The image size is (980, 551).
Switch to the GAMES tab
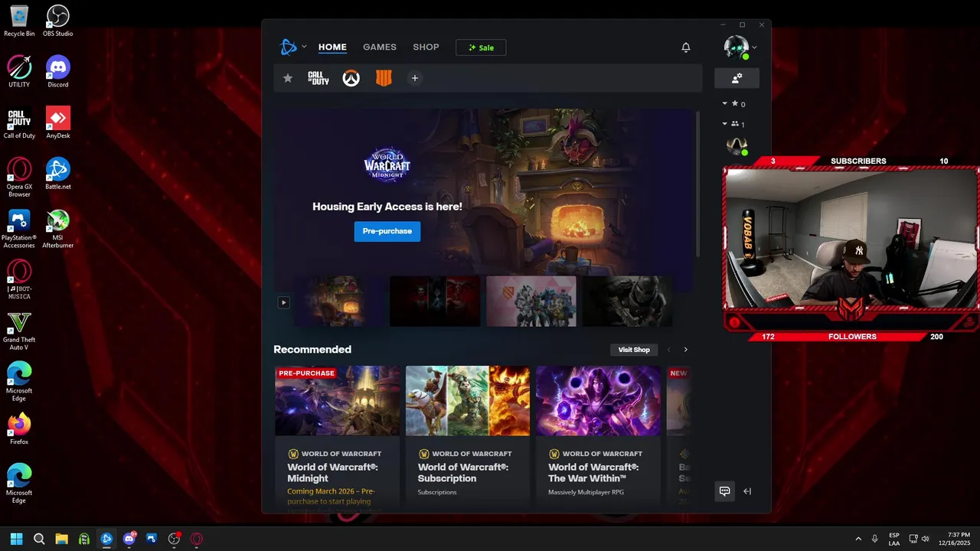click(380, 47)
